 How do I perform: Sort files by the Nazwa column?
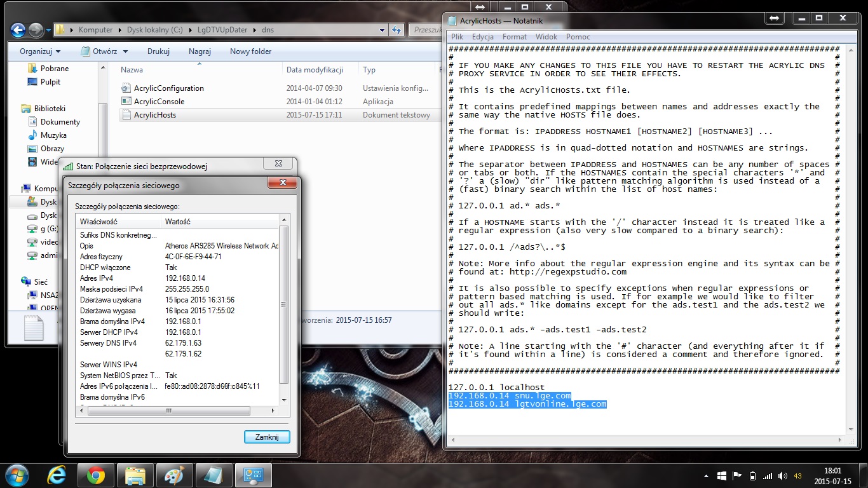(x=200, y=70)
